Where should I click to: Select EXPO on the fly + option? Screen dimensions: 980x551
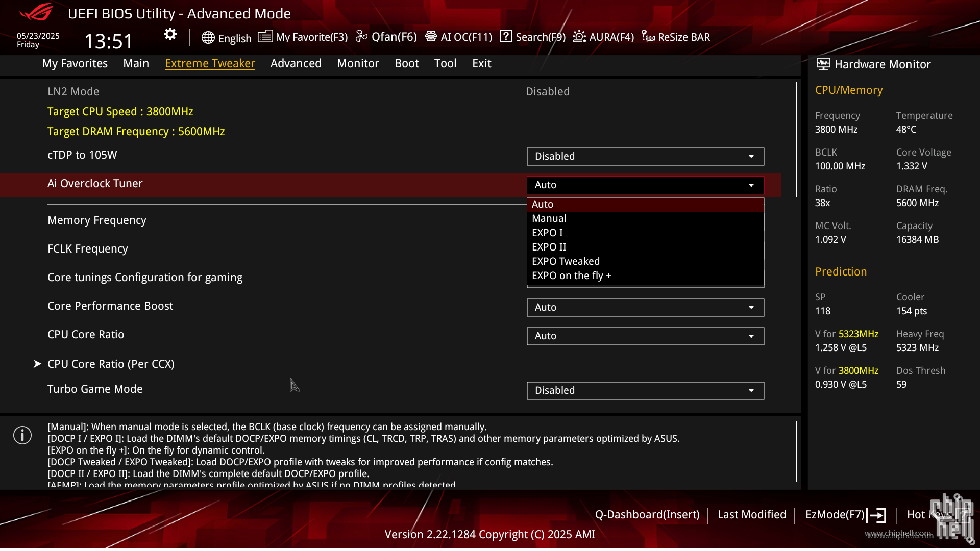click(x=645, y=276)
